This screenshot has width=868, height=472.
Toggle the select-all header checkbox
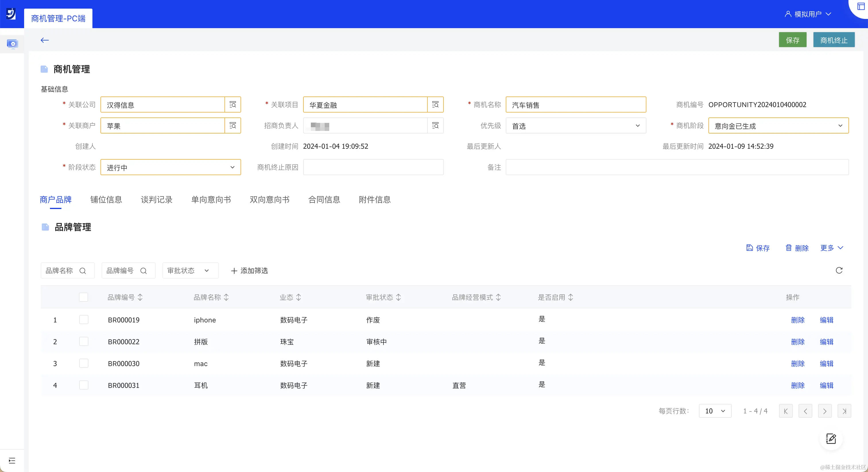[84, 297]
